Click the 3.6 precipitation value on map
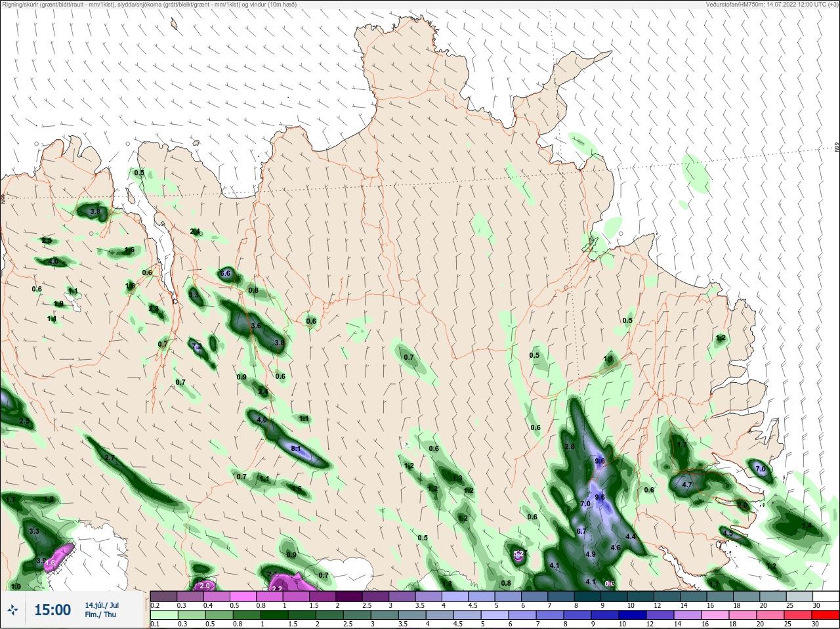The width and height of the screenshot is (840, 629). pos(256,326)
